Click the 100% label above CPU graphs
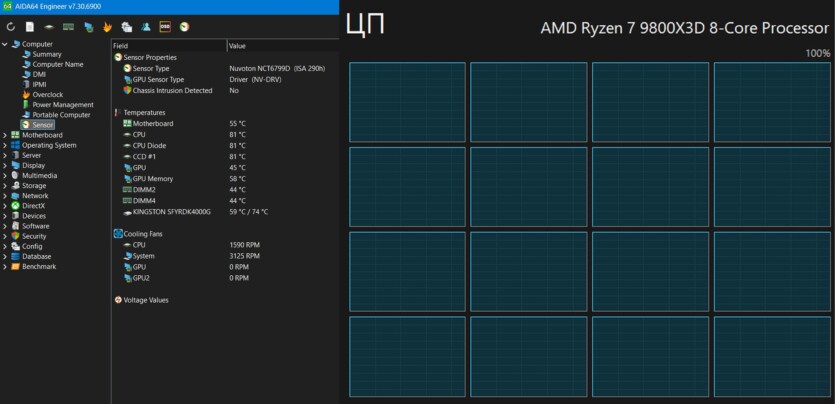Viewport: 835px width, 404px height. (x=817, y=53)
